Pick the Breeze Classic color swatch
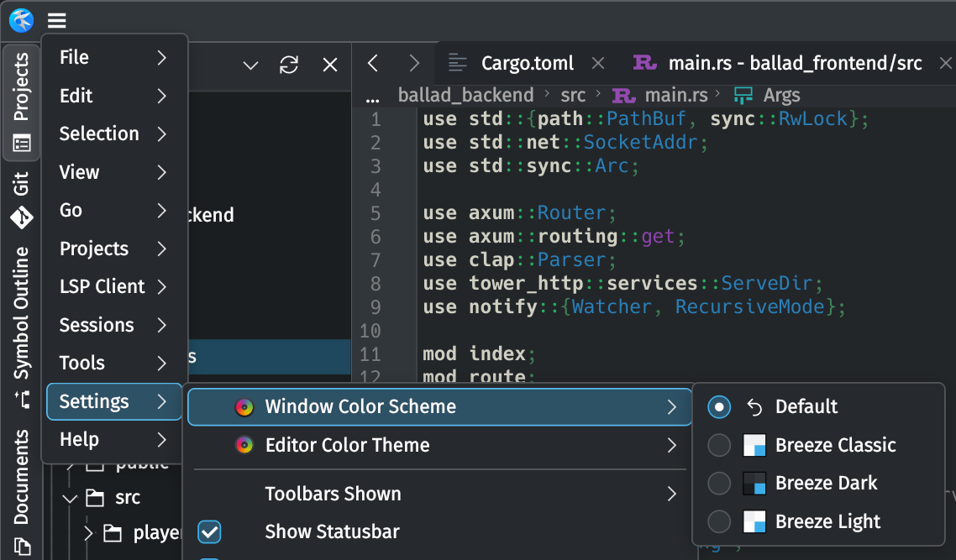 point(754,446)
